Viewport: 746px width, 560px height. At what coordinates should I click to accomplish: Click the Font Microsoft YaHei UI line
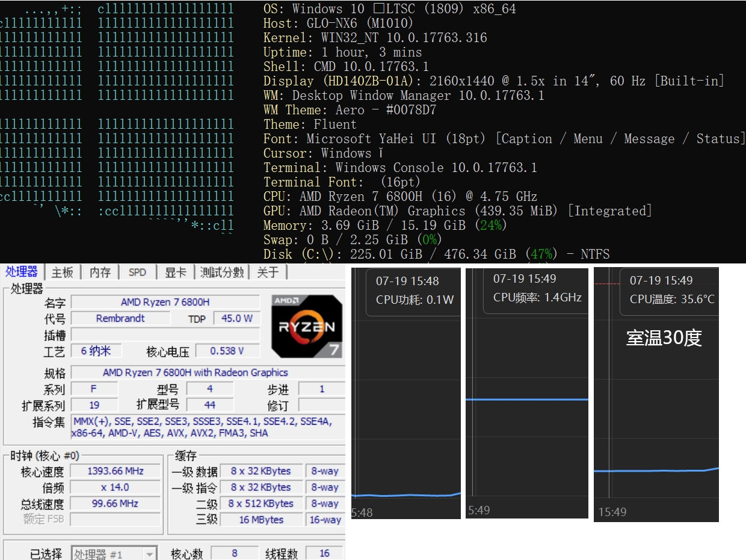click(505, 139)
